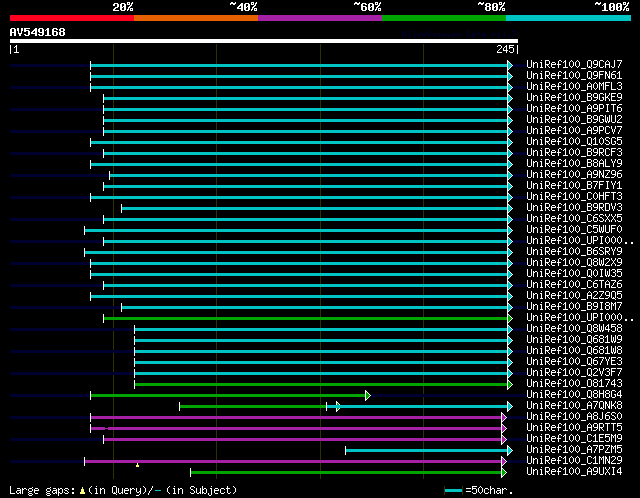Open hit UniRef100_Q2V3F7

574,373
